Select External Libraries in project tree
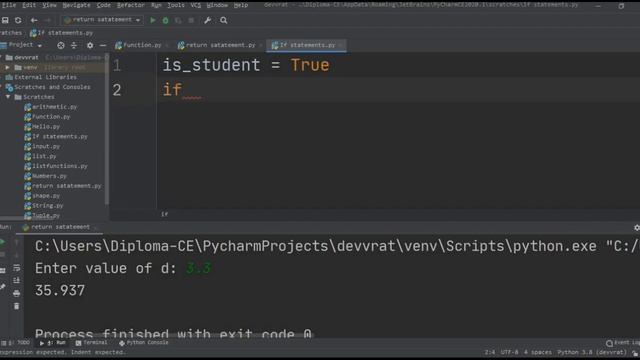The height and width of the screenshot is (360, 640). (x=45, y=77)
